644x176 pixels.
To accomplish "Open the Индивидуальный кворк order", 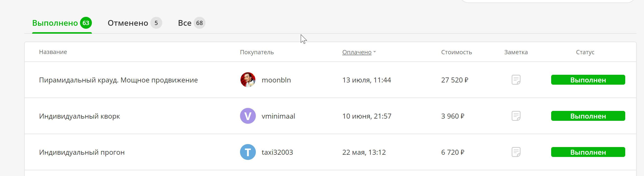I will (x=80, y=116).
